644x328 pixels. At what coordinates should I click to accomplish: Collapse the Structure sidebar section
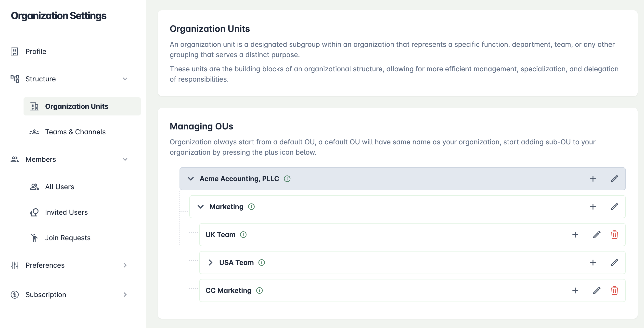coord(125,79)
